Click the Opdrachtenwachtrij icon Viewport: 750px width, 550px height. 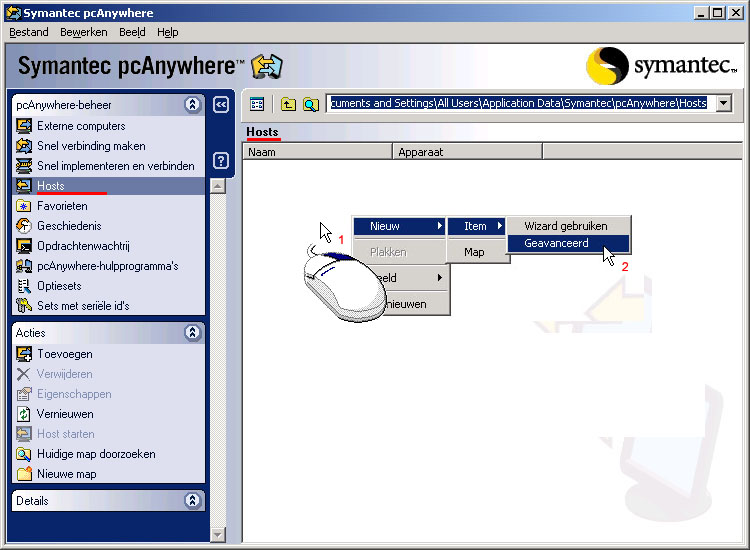[x=24, y=246]
